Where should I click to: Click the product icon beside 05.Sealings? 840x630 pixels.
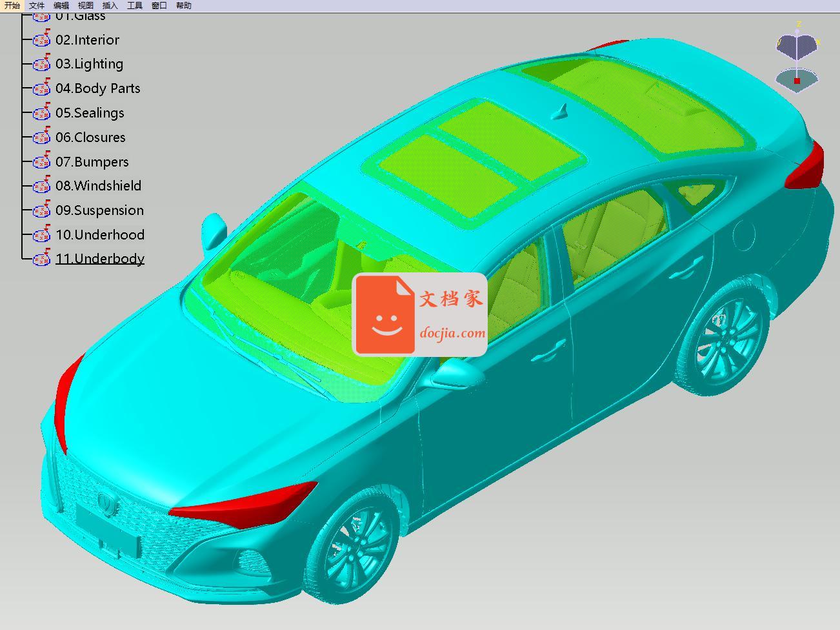[x=42, y=112]
